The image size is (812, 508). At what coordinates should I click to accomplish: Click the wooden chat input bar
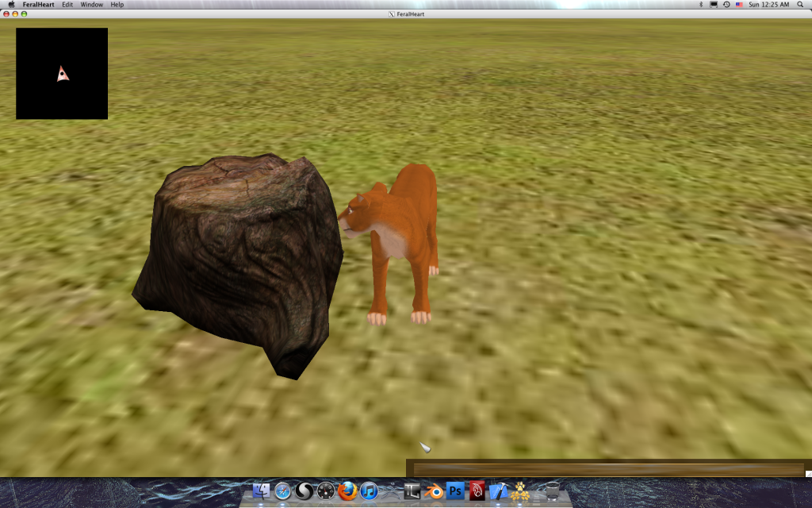click(609, 468)
